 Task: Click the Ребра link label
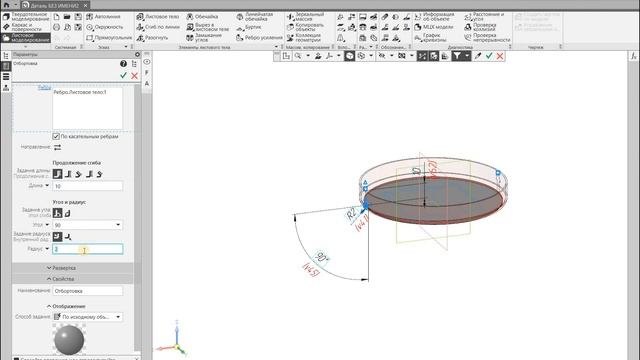click(x=44, y=87)
